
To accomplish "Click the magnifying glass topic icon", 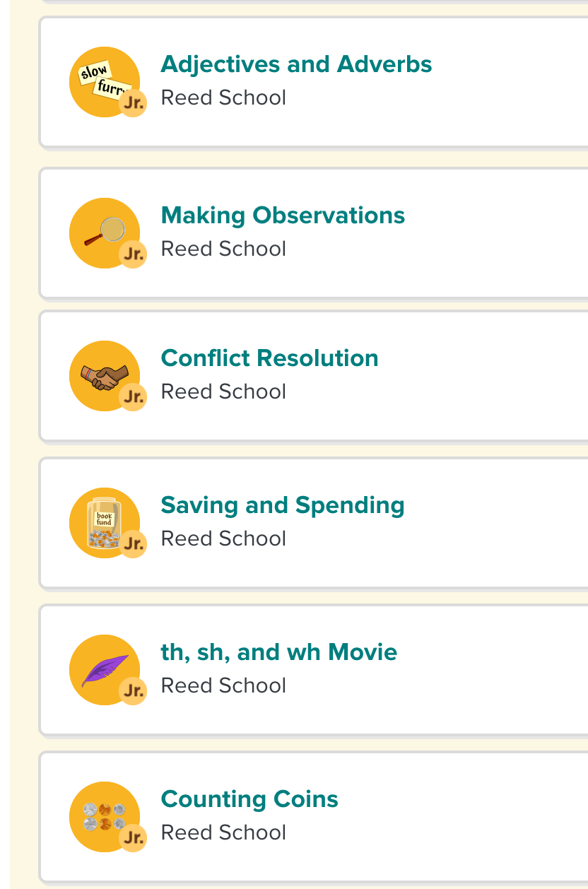I will 103,232.
